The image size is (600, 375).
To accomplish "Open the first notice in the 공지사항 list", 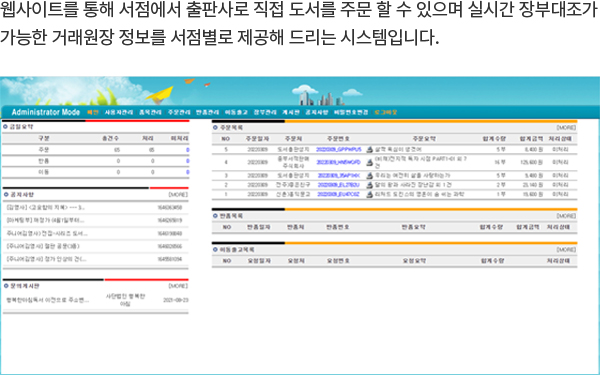I will pyautogui.click(x=46, y=208).
